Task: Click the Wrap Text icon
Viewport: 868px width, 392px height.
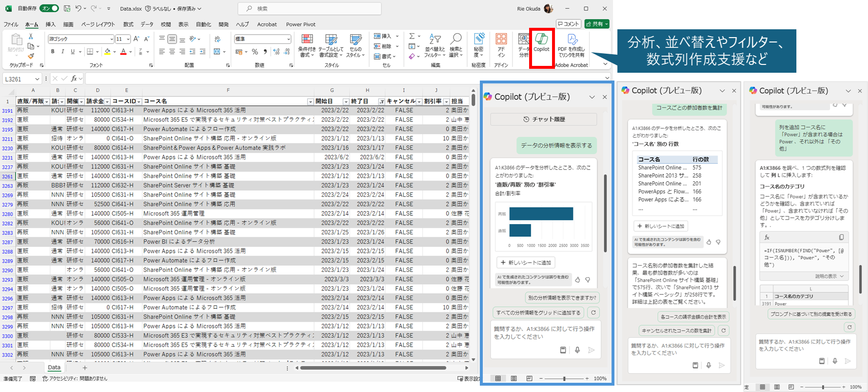Action: click(217, 39)
